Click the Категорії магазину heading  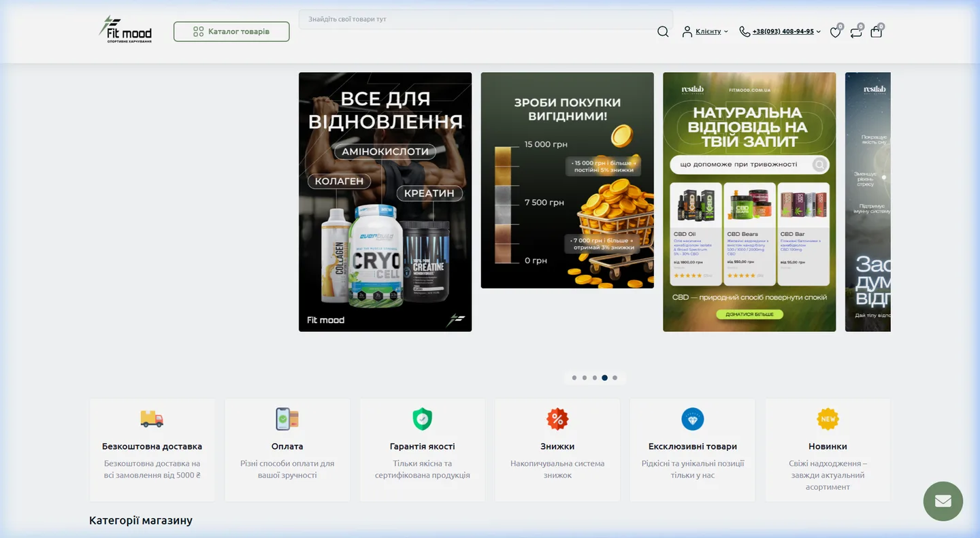point(141,520)
